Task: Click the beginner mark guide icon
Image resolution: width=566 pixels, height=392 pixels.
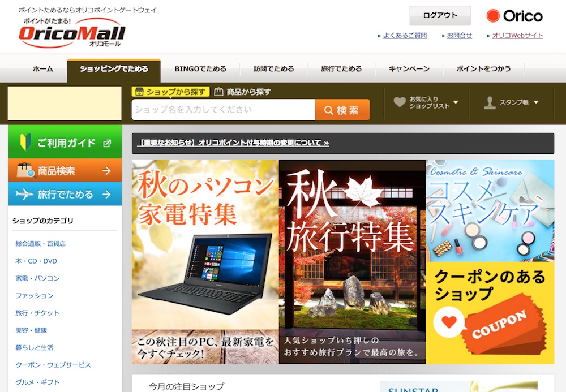Action: [x=25, y=142]
